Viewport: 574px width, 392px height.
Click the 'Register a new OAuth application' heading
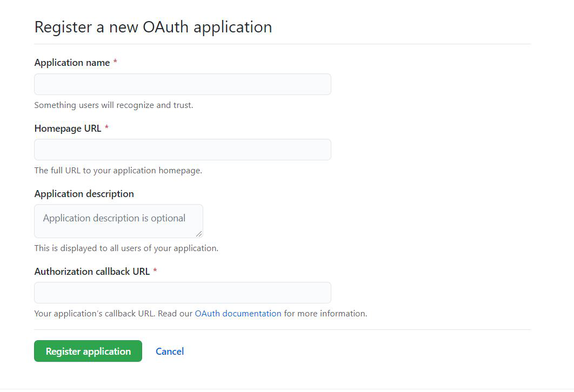click(153, 27)
